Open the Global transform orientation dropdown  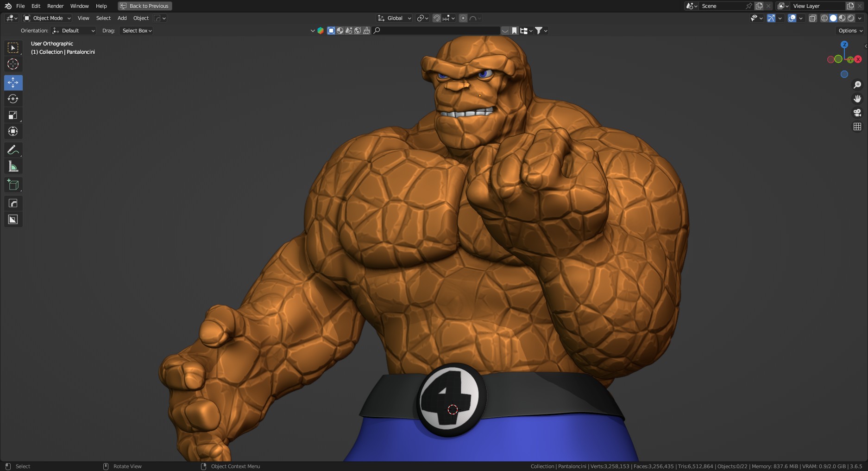pos(394,18)
